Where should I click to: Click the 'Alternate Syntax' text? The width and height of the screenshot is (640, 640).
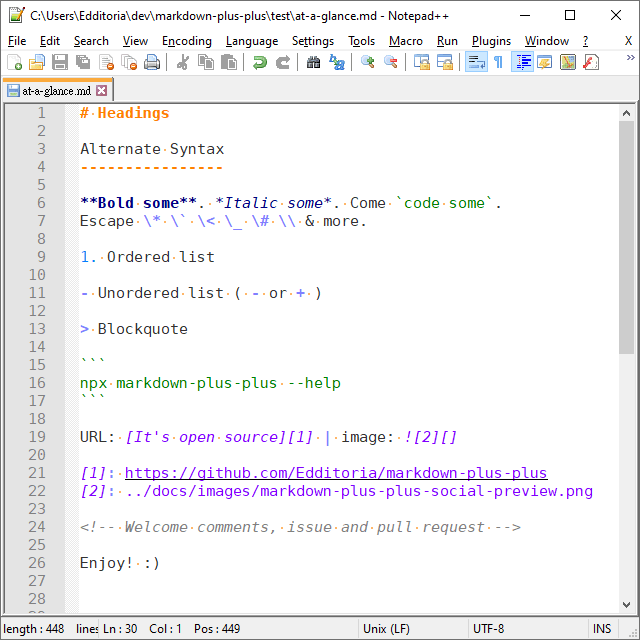(x=152, y=149)
